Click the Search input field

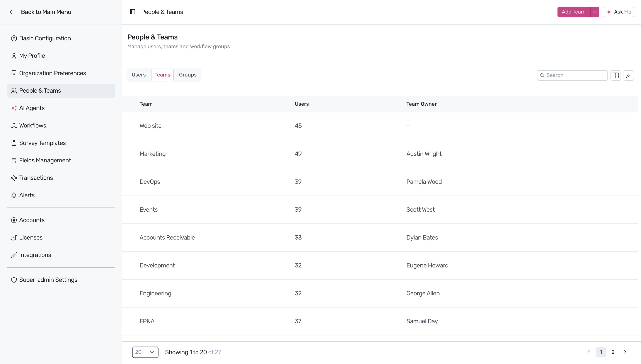572,75
